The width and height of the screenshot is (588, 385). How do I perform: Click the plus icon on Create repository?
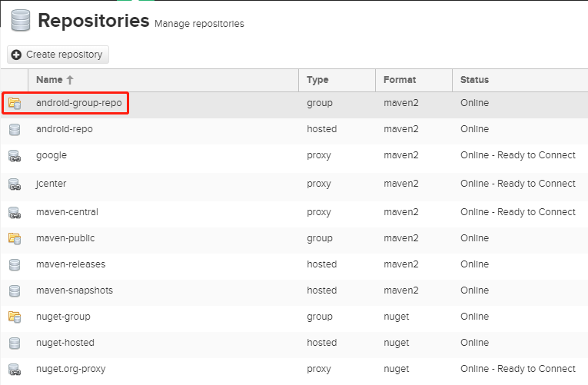click(16, 55)
